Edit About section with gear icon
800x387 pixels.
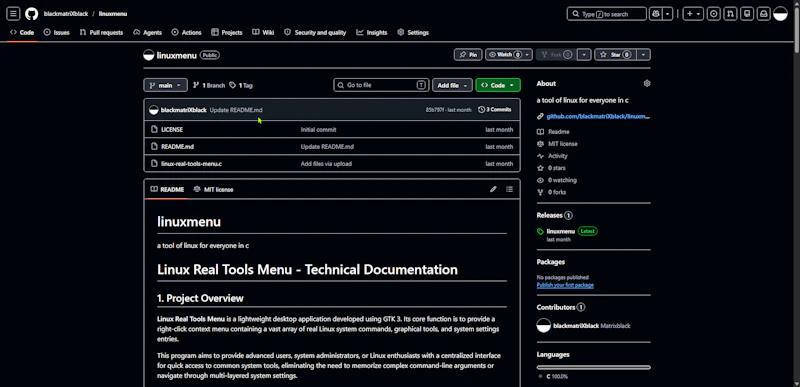pyautogui.click(x=647, y=83)
